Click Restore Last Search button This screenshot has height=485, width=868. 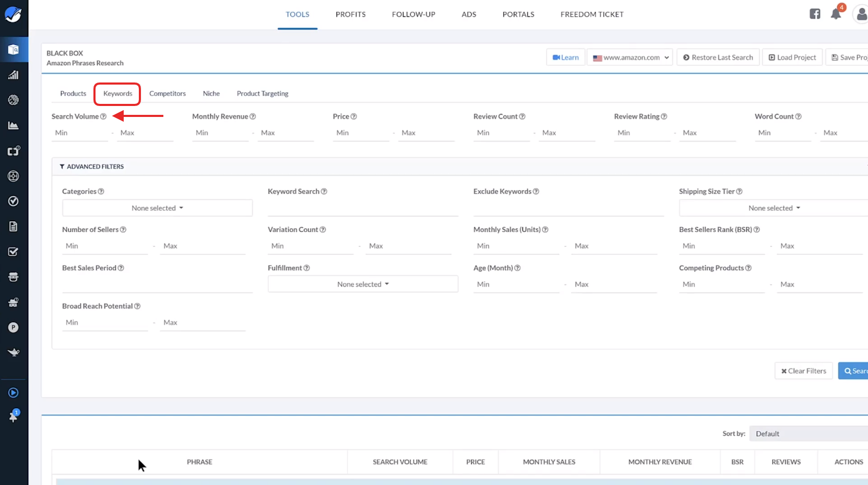pos(718,57)
